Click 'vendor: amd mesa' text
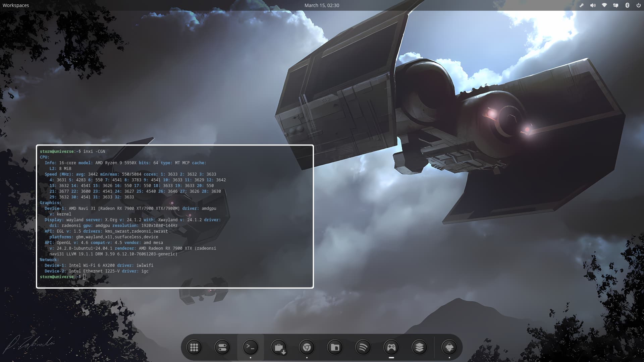The image size is (644, 362). pos(144,243)
